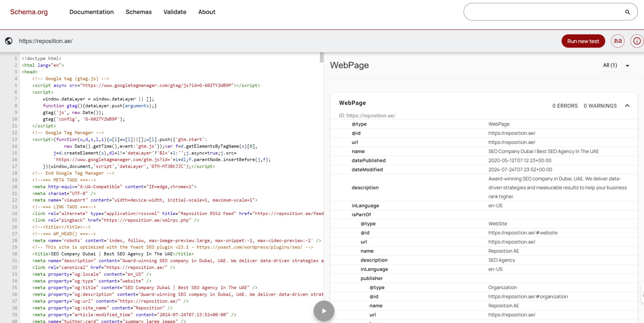Collapse the WebPage result card chevron
Screen dimensions: 644x323
click(x=627, y=106)
